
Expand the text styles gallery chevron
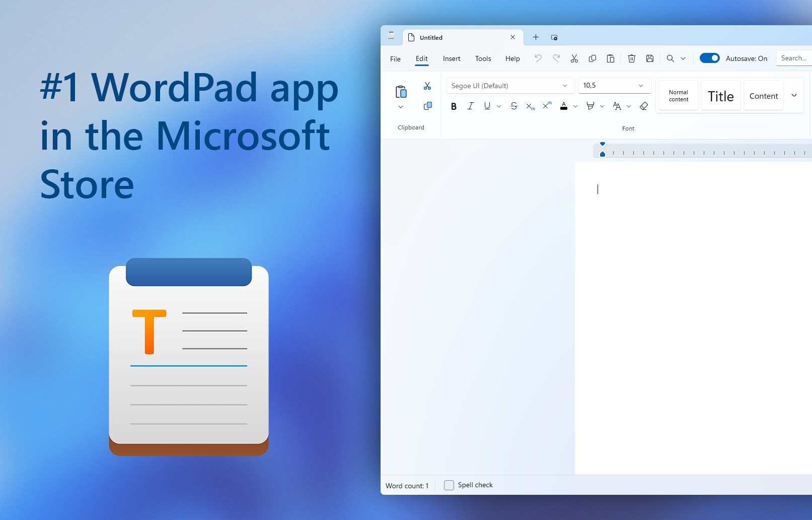(x=794, y=96)
